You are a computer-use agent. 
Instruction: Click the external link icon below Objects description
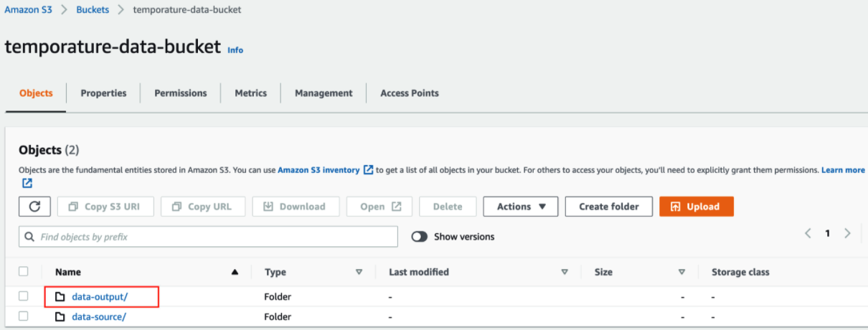pyautogui.click(x=27, y=184)
